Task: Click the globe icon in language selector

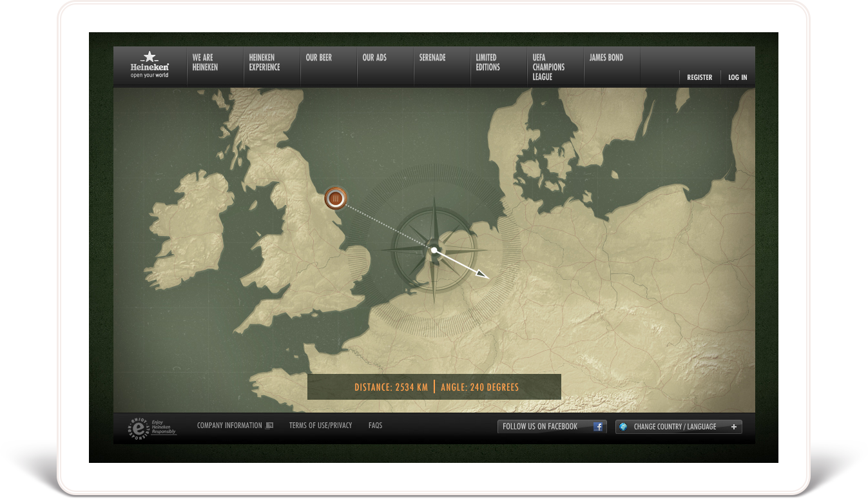Action: coord(623,427)
